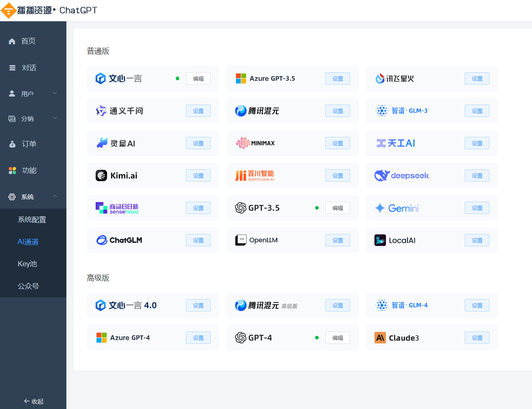Click the colorful 功能 grid icon

coord(12,171)
